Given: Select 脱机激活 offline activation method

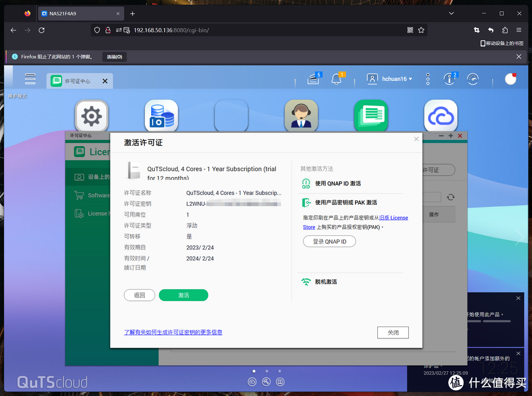Looking at the screenshot, I should click(x=326, y=282).
